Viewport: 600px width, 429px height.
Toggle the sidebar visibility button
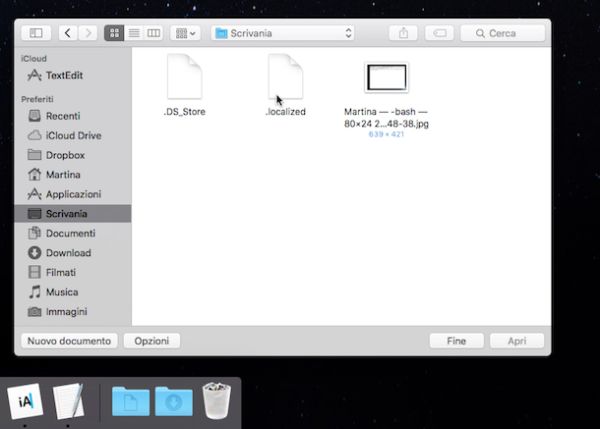click(x=36, y=33)
